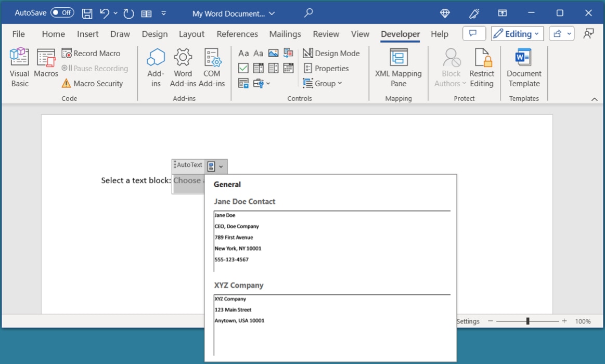Insert a Date Picker content control
Screen dimensions: 605x364
click(288, 68)
